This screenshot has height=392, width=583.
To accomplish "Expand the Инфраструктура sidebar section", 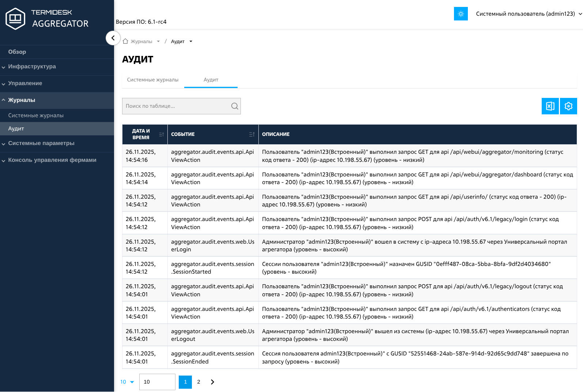I will [x=32, y=66].
